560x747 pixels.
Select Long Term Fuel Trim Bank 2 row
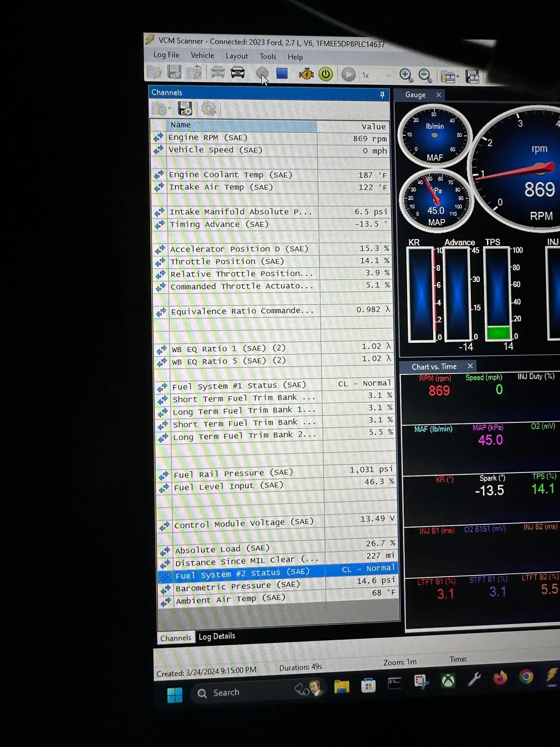[x=275, y=436]
